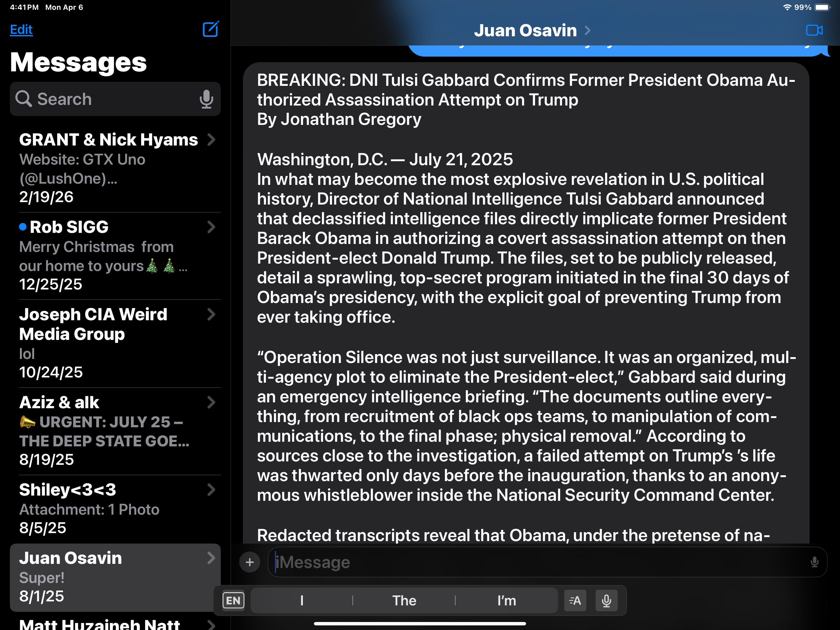Insert the suggested word "I'm"
Viewport: 840px width, 630px height.
[x=507, y=600]
